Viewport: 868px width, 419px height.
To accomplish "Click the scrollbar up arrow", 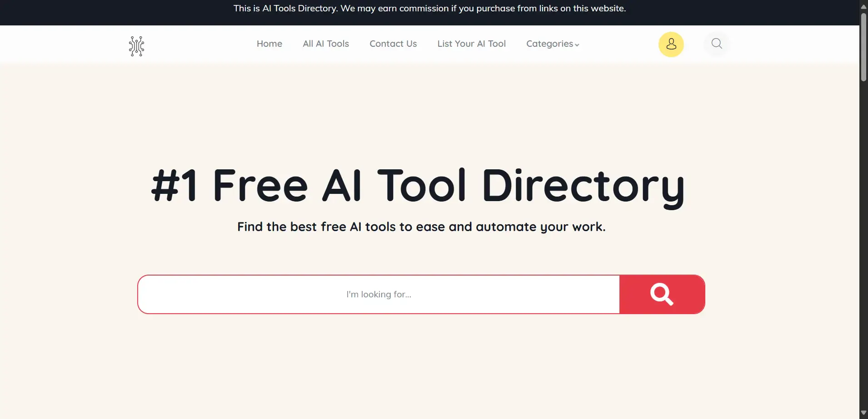I will point(863,6).
